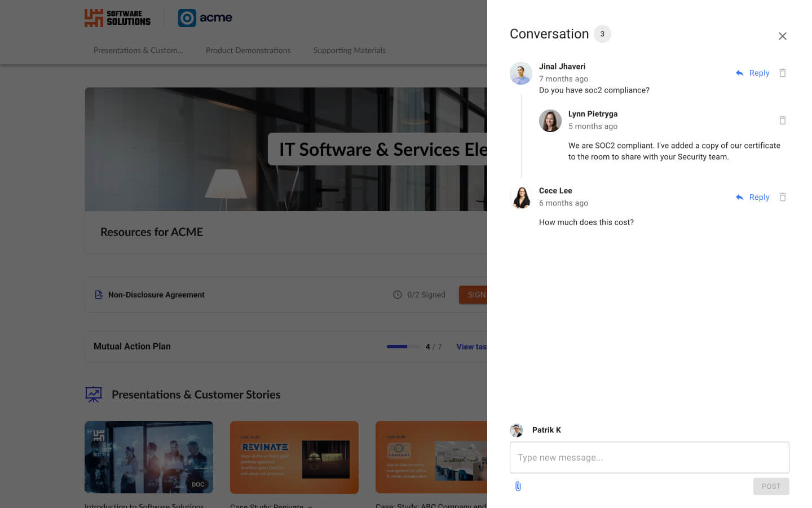Open the attachment paperclip icon
The height and width of the screenshot is (508, 812).
click(518, 486)
